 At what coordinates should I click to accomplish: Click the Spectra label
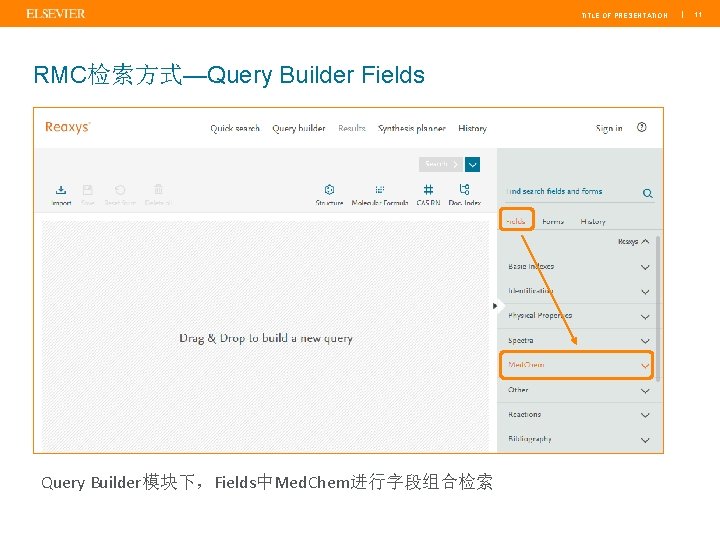(520, 340)
